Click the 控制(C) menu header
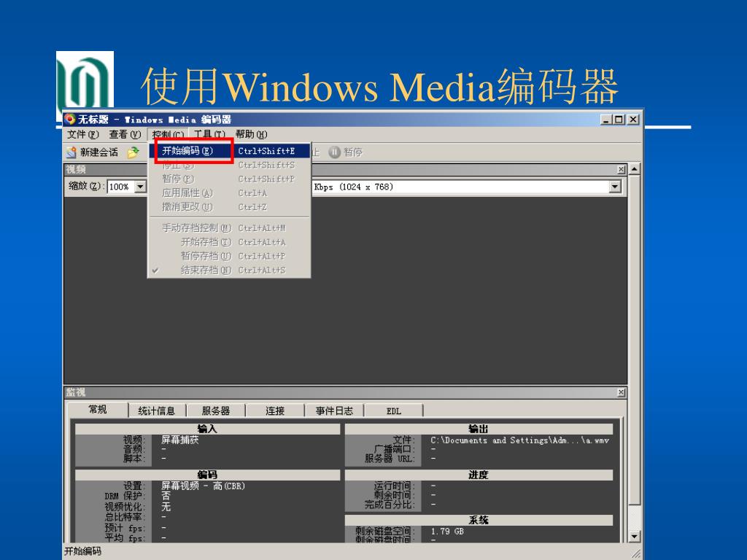This screenshot has height=560, width=747. [168, 135]
